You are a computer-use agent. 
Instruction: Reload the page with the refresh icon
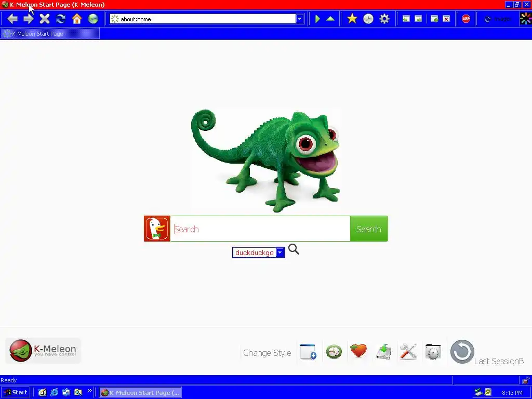tap(61, 19)
